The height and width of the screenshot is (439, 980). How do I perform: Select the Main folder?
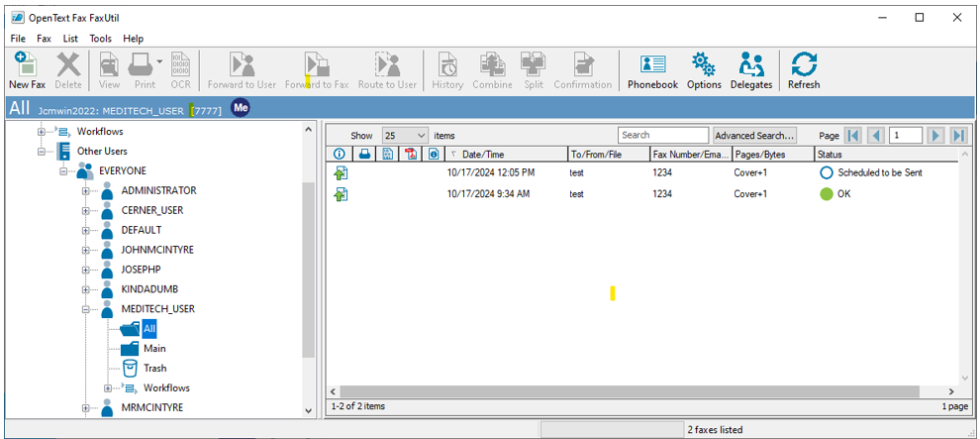(154, 348)
